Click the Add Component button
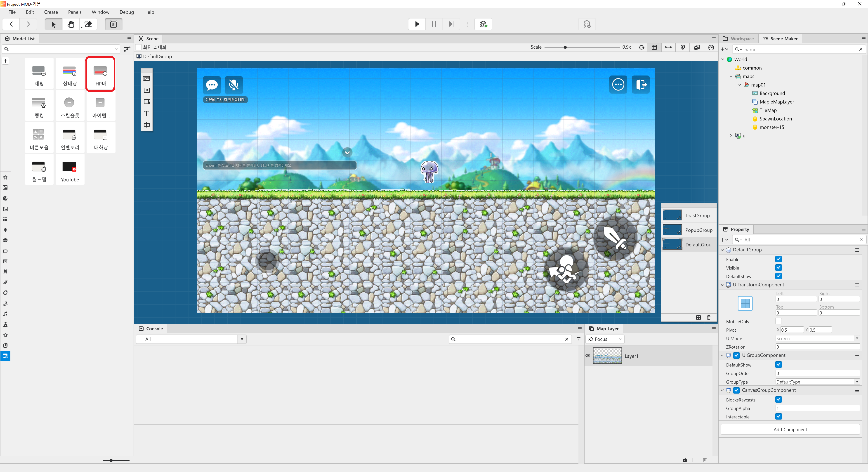The width and height of the screenshot is (868, 472). [x=790, y=430]
